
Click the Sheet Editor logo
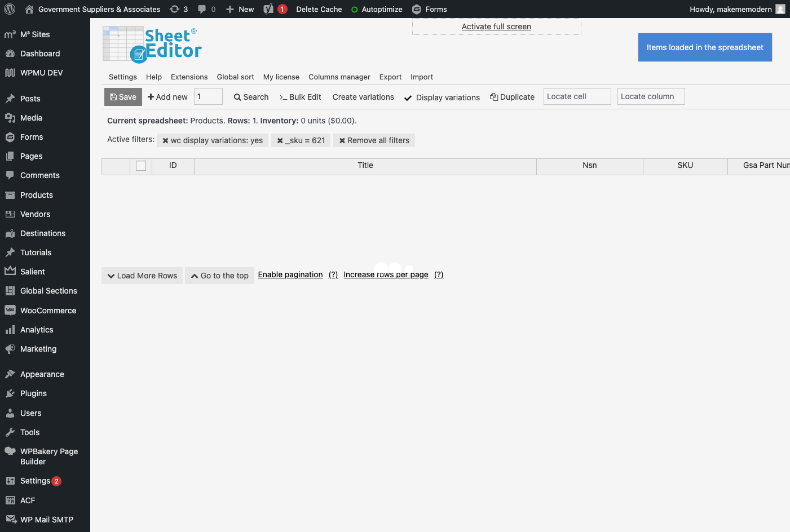click(152, 44)
